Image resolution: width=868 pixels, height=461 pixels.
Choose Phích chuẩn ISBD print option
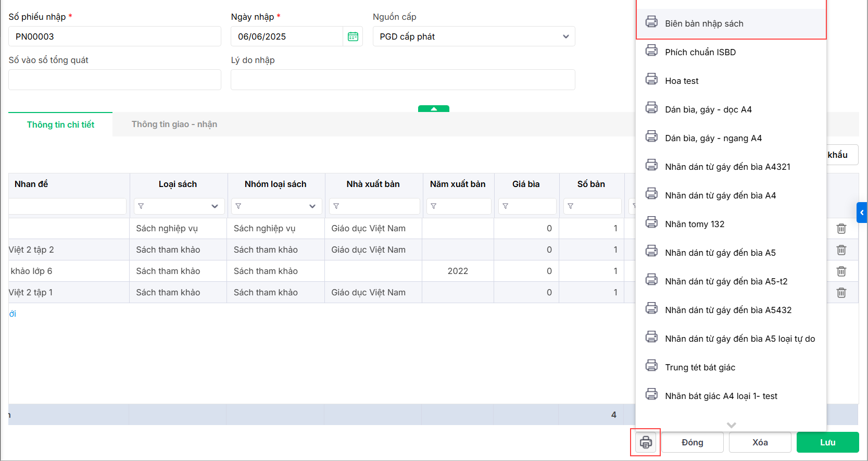(700, 52)
